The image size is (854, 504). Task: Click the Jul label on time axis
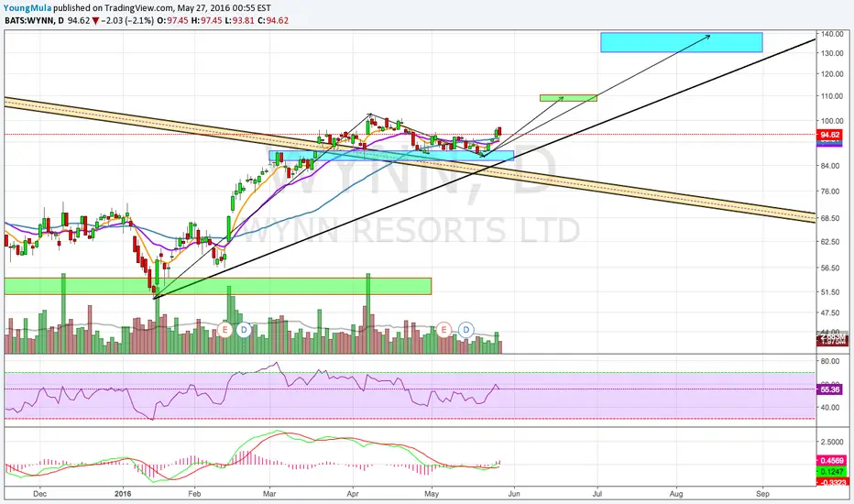point(597,494)
